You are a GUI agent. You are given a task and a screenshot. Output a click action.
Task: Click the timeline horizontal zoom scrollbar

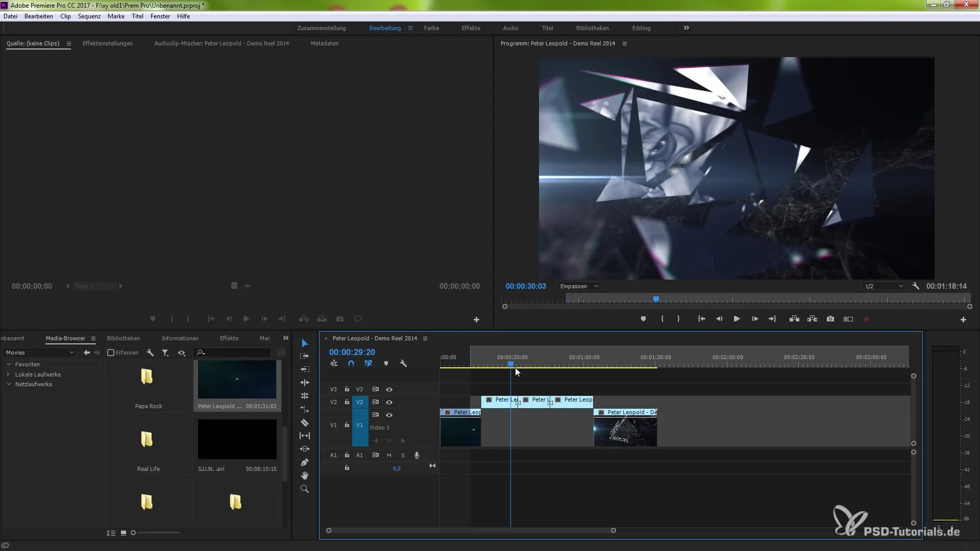coord(471,531)
